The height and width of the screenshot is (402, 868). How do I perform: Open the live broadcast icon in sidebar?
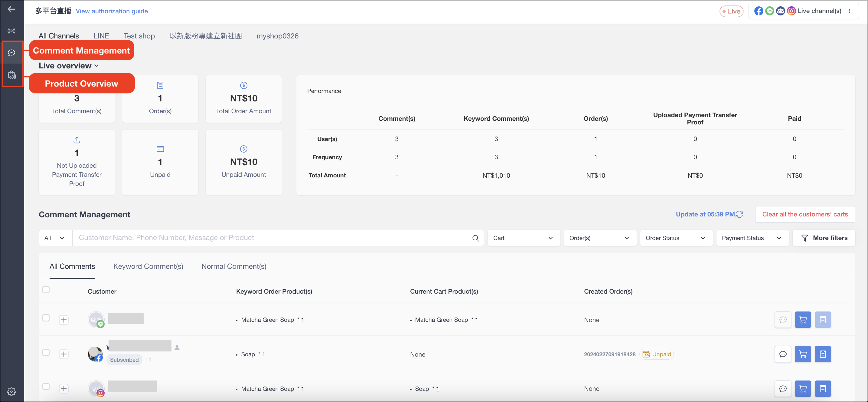[11, 31]
